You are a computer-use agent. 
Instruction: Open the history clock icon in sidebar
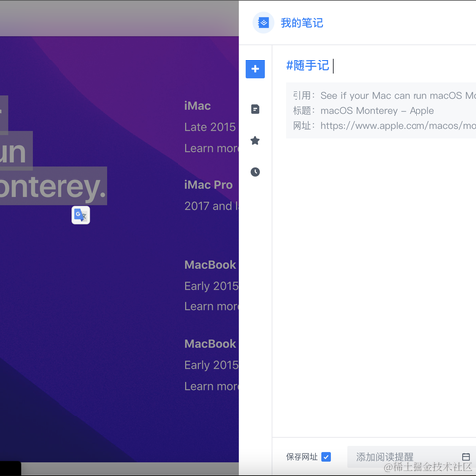coord(255,172)
